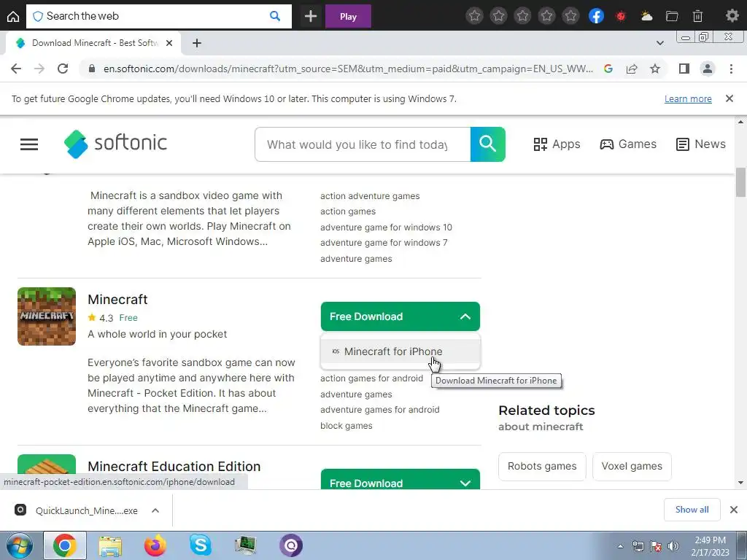Open Windows Start menu
This screenshot has width=747, height=560.
tap(20, 545)
